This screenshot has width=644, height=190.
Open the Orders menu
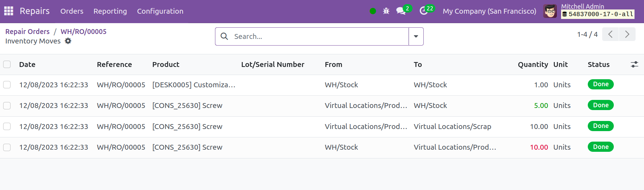click(72, 11)
